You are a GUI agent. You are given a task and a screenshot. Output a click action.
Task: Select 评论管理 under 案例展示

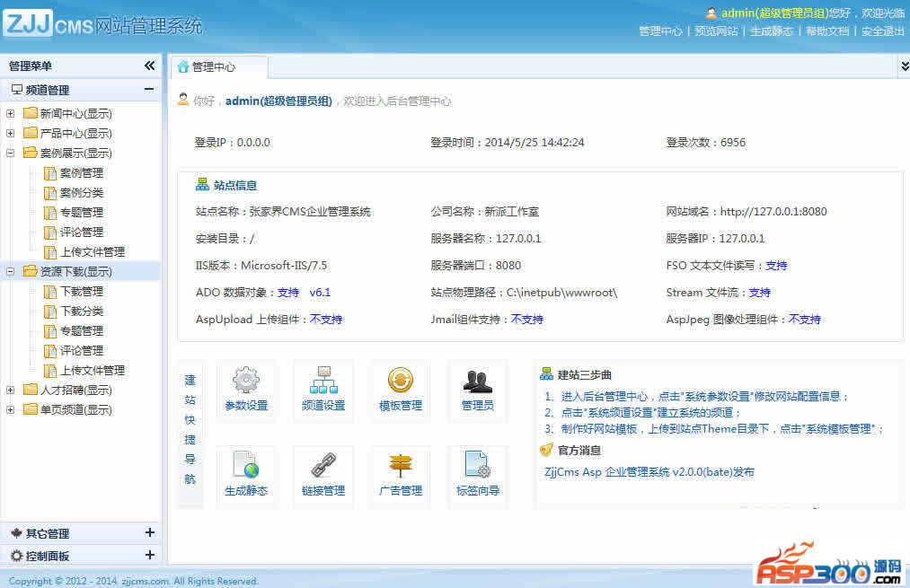coord(81,232)
